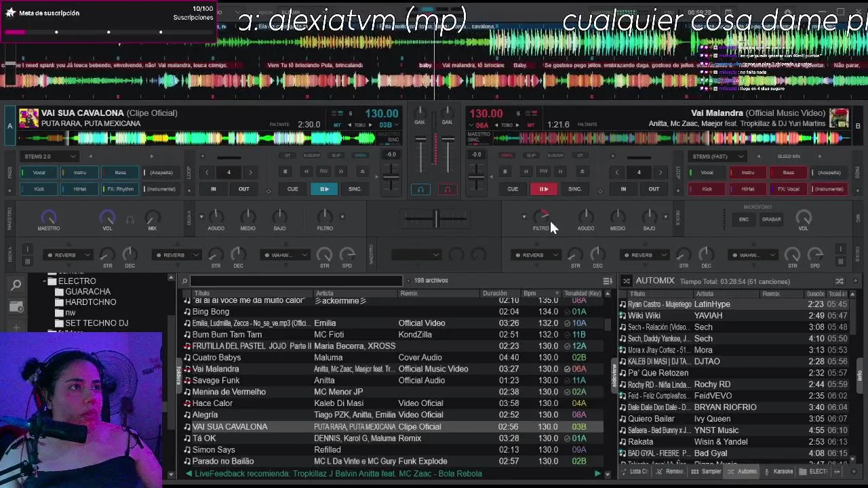Click LiveFeedback previous arrow at left end

189,474
